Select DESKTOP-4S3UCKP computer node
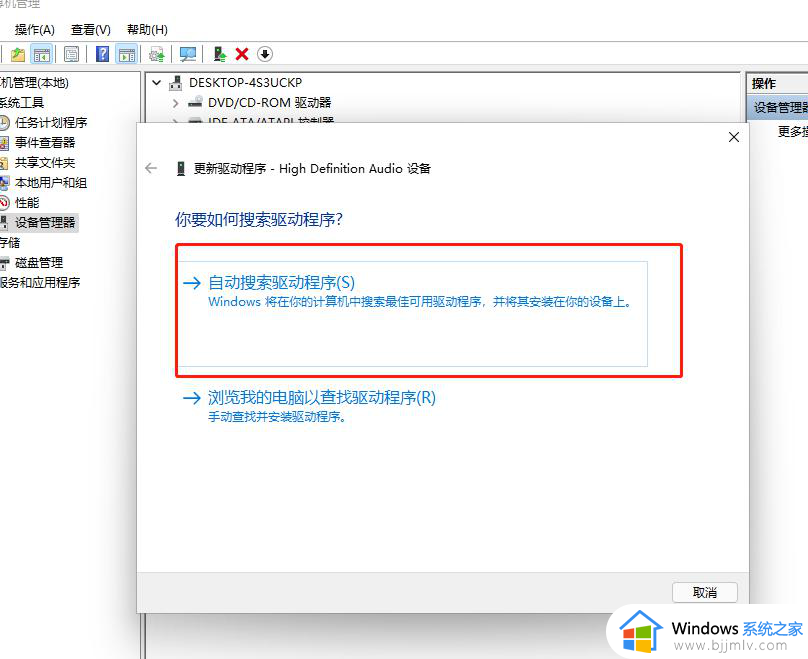 tap(245, 82)
